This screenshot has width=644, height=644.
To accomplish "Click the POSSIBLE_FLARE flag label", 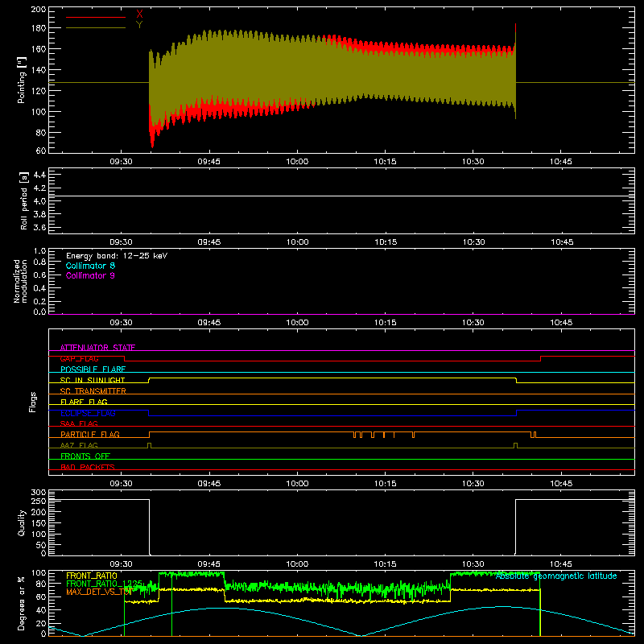I will 93,369.
